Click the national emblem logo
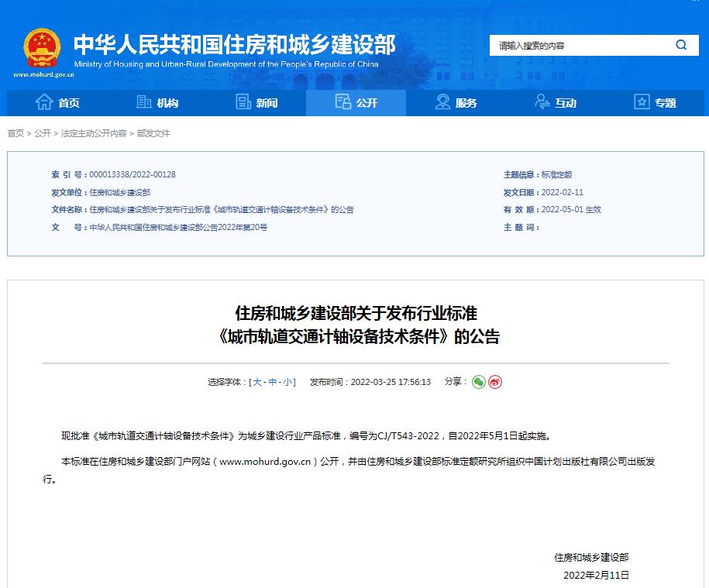The width and height of the screenshot is (709, 588). point(42,49)
